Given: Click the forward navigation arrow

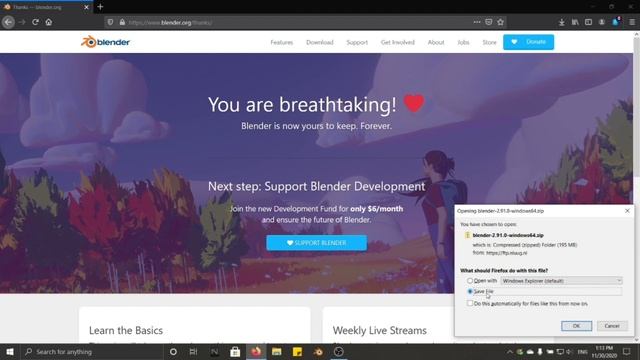Looking at the screenshot, I should click(x=22, y=22).
